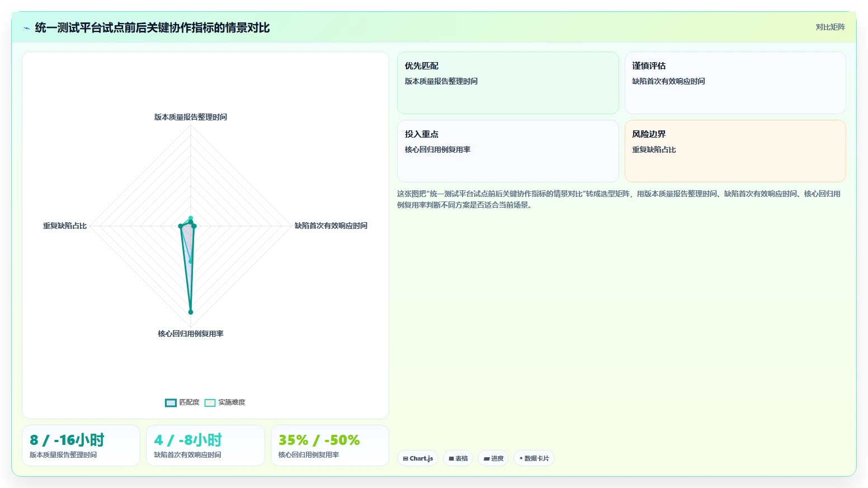
Task: Click 版本质量报告整理时间 text in 优先匹配 card
Action: tap(441, 81)
